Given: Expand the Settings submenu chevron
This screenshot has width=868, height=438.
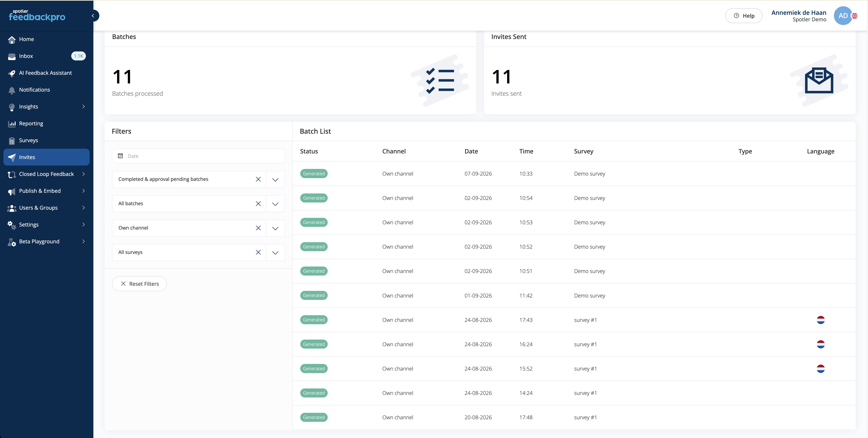Looking at the screenshot, I should point(83,225).
